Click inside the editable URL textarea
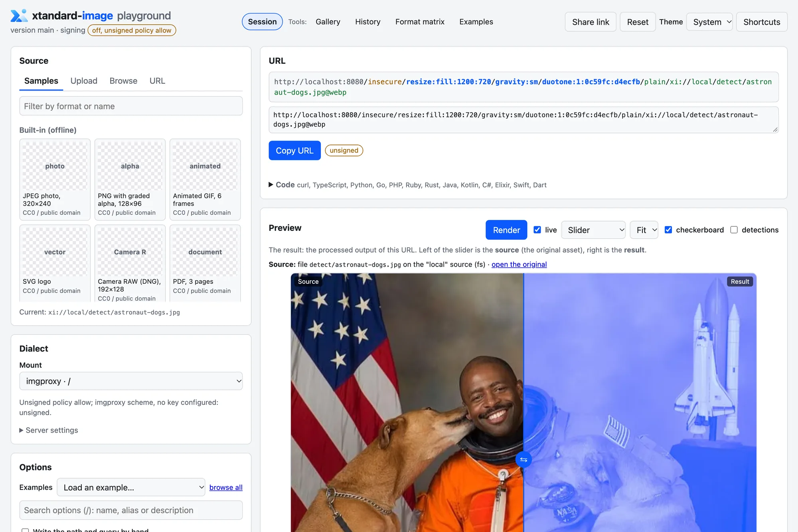The image size is (798, 532). click(x=523, y=120)
